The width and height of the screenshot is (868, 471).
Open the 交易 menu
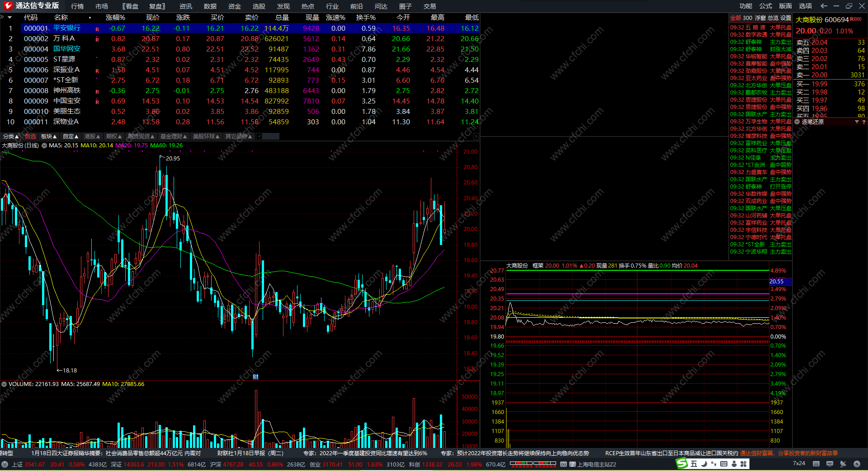pos(430,6)
